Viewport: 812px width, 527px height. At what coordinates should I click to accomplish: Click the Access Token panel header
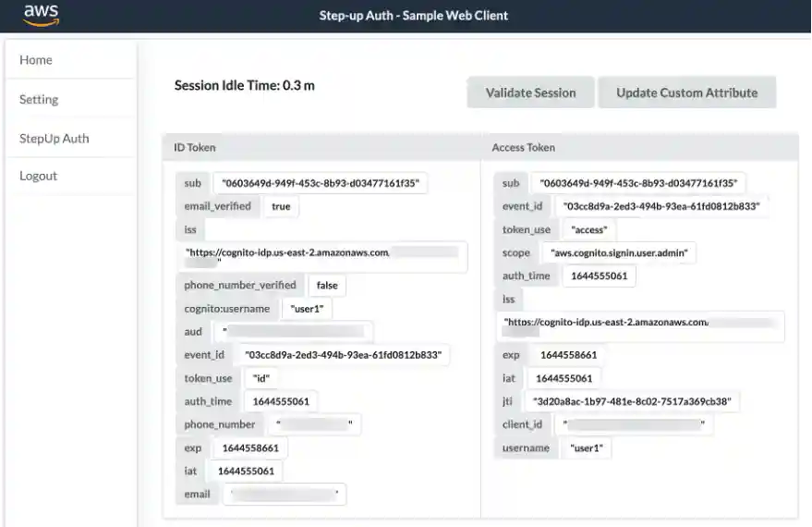tap(639, 148)
